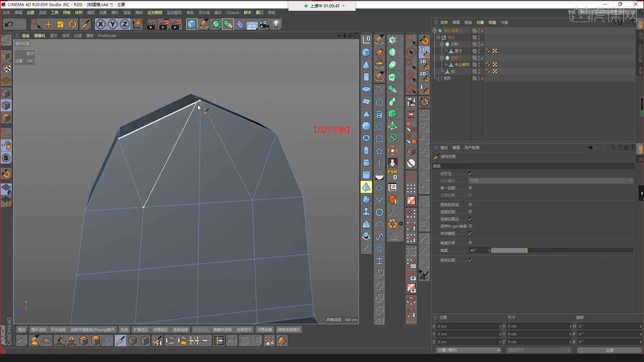Click the 2D snap magnet icon
The height and width of the screenshot is (362, 644).
tap(424, 76)
